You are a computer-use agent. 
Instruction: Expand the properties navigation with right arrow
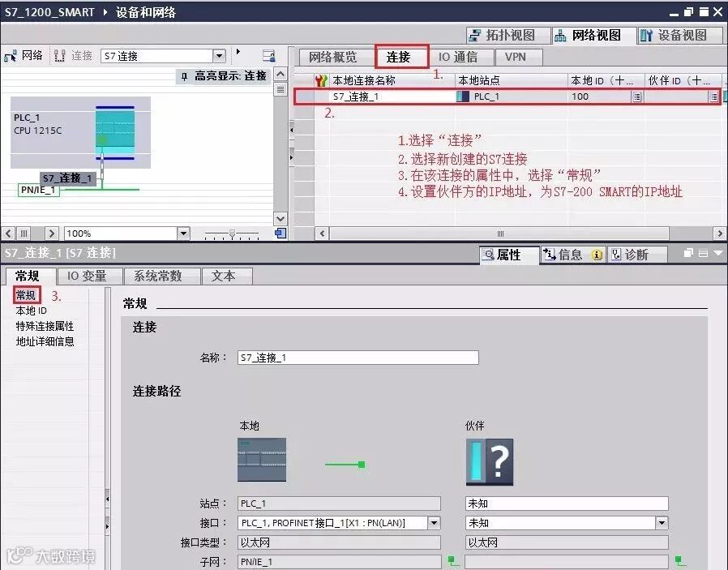coord(108,526)
